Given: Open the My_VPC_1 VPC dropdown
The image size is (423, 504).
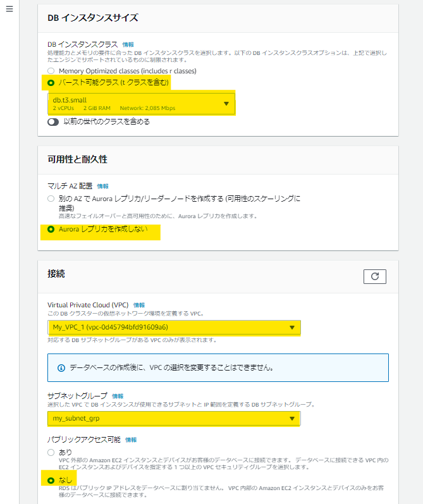Looking at the screenshot, I should (x=174, y=327).
